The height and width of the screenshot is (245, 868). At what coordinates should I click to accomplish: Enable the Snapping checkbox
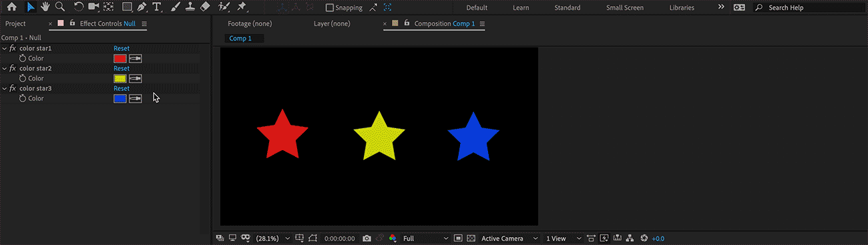coord(329,8)
